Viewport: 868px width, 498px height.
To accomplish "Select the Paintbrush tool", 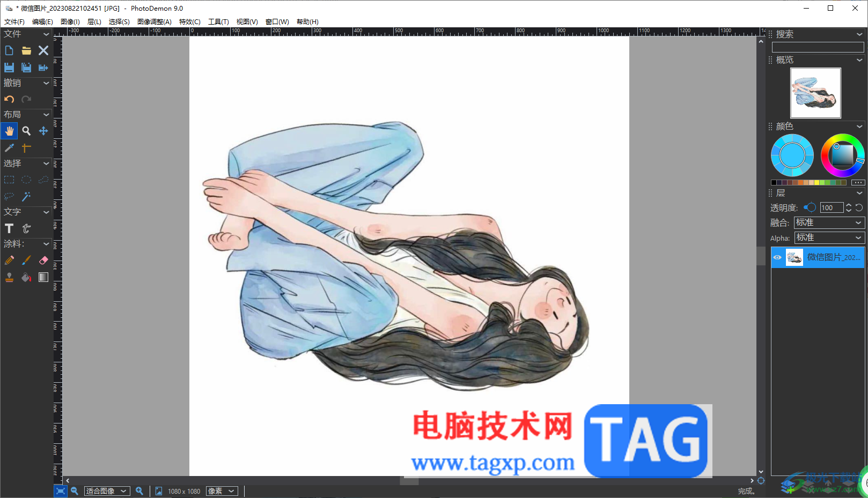I will point(26,260).
